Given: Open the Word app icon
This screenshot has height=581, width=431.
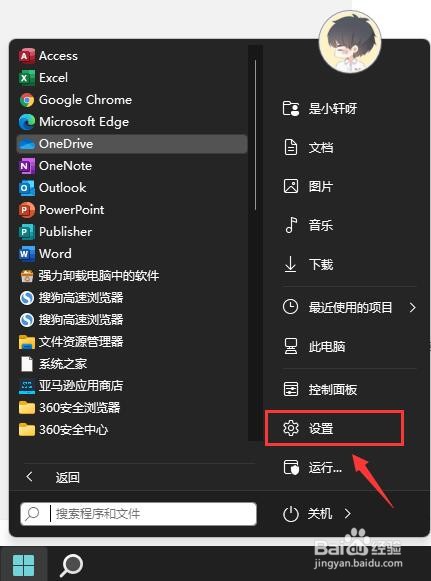Looking at the screenshot, I should (27, 254).
